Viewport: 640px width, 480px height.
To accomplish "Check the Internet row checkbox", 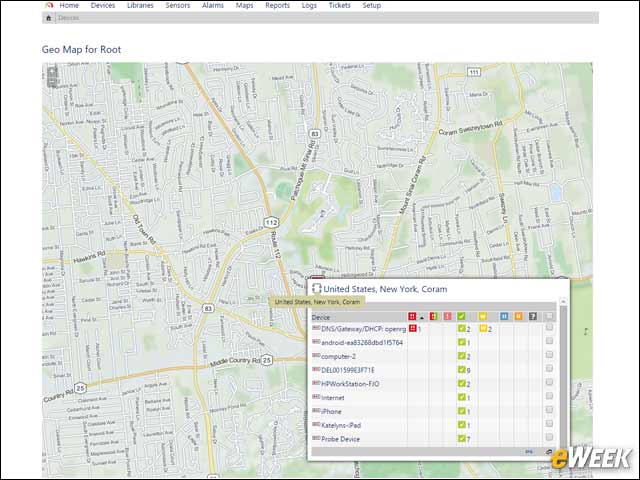I will (549, 396).
